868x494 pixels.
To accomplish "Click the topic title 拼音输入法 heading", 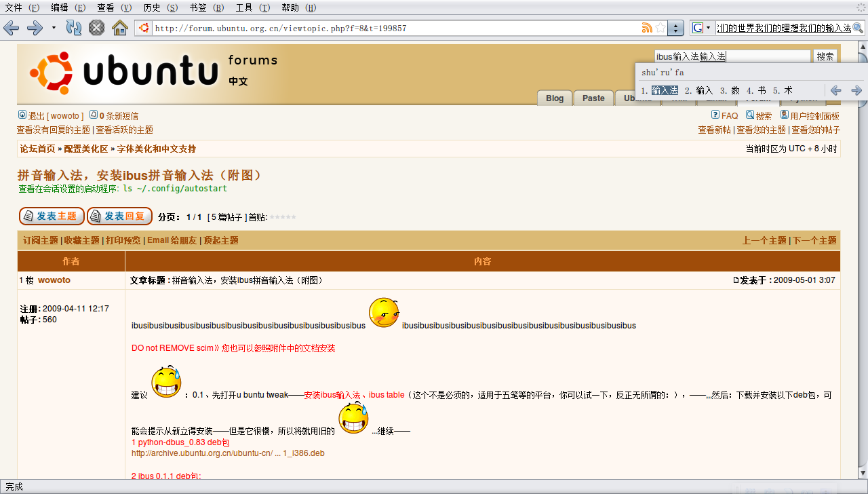I will (139, 175).
